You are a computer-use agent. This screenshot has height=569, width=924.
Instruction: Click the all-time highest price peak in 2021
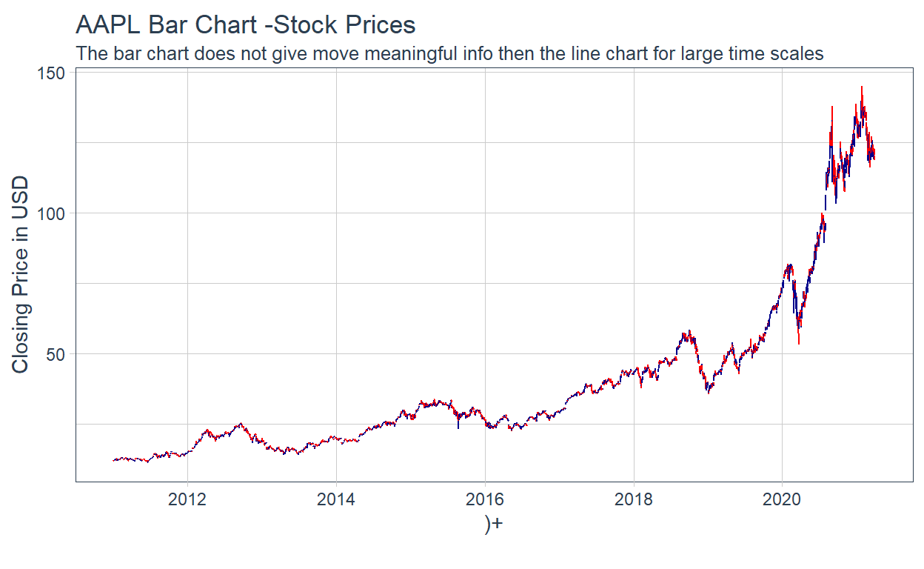(x=861, y=87)
